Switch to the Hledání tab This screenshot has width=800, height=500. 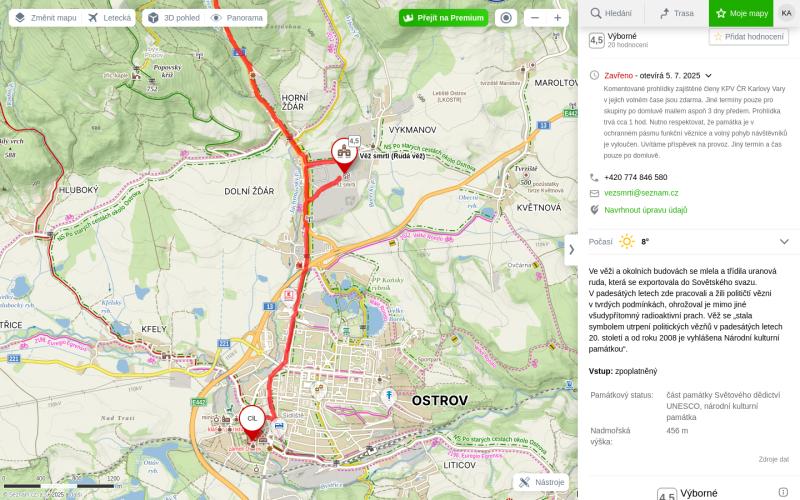click(611, 13)
